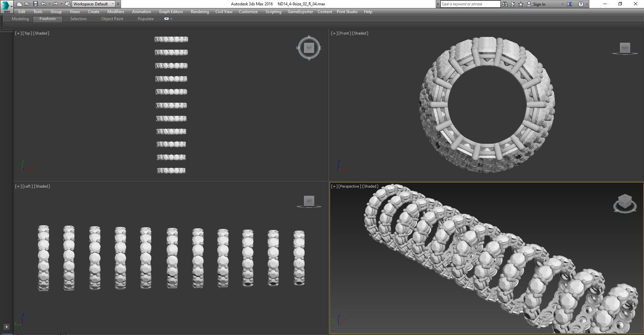Open the Create menu
The height and width of the screenshot is (335, 644).
94,12
